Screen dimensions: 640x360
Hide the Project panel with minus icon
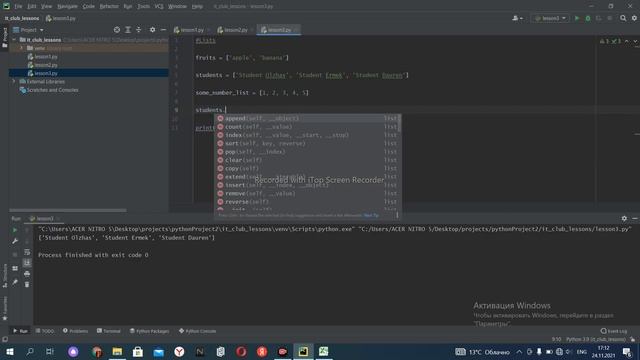163,30
